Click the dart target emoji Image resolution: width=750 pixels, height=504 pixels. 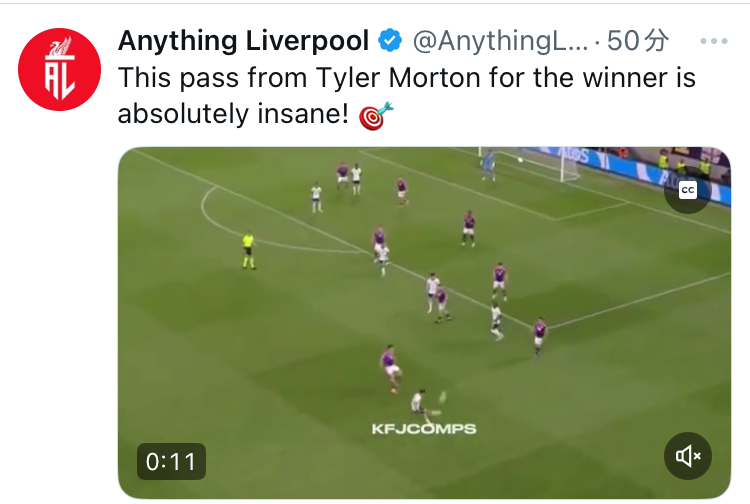376,115
